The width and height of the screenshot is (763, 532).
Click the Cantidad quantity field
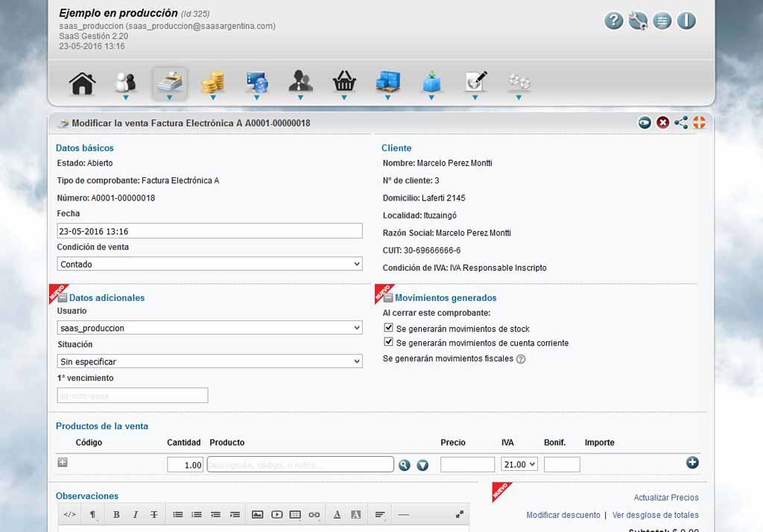click(x=185, y=464)
